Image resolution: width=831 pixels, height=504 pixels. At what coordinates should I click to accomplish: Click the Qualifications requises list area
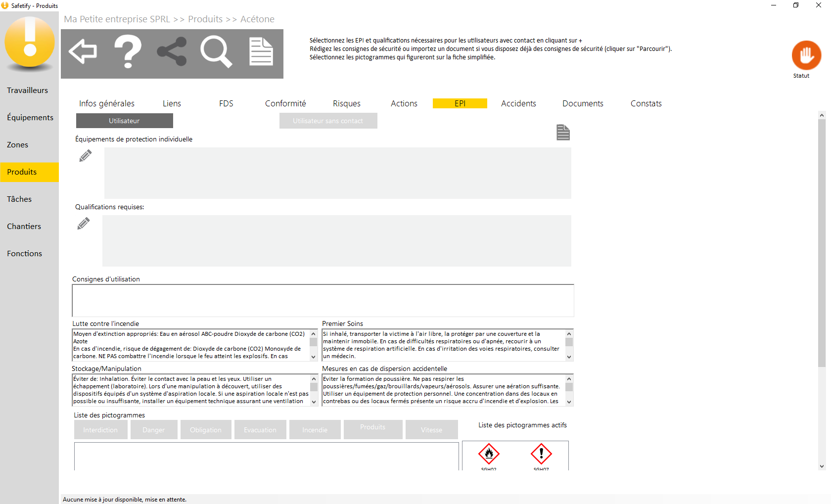[x=337, y=241]
